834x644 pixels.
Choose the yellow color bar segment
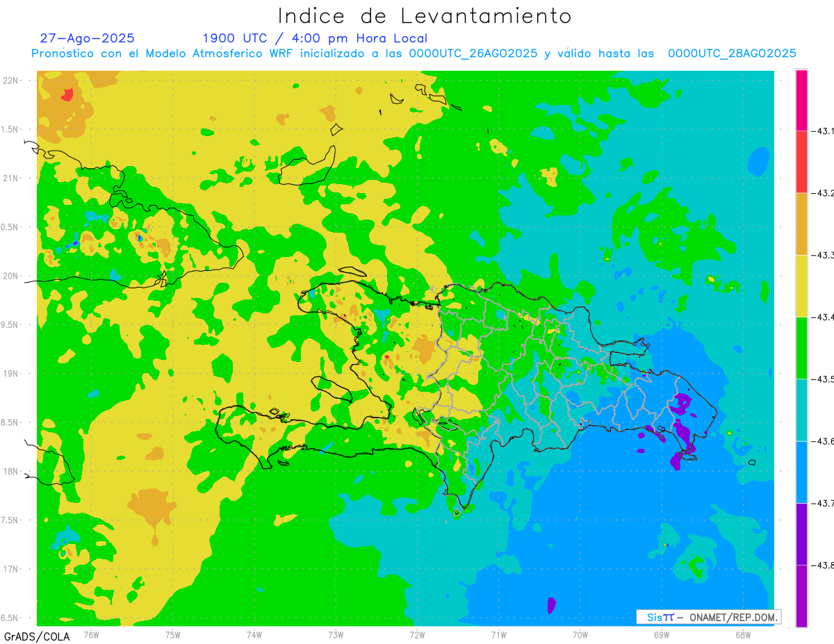tap(801, 286)
